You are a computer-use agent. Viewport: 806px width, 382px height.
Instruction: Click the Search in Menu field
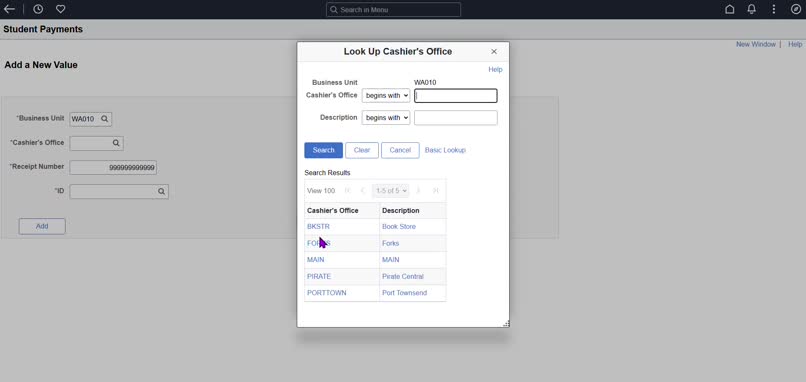pyautogui.click(x=393, y=10)
